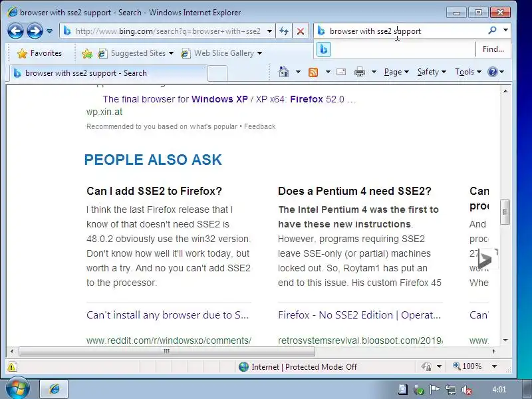The width and height of the screenshot is (532, 399).
Task: Click the wp.xin.at URL text
Action: coord(104,112)
